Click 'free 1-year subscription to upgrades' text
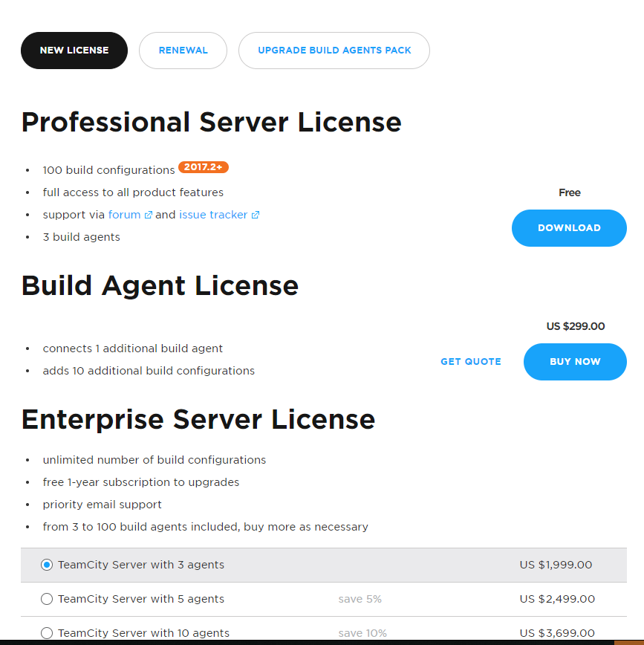The image size is (644, 645). pos(140,482)
